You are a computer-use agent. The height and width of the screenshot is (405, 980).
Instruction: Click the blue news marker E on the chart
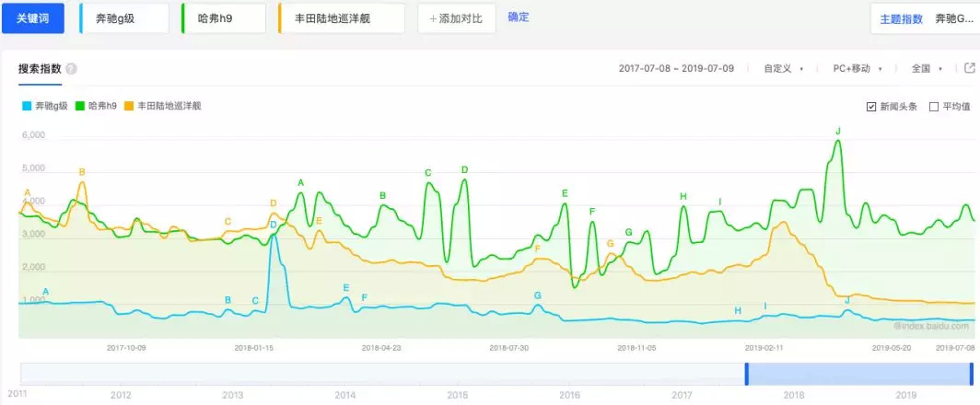[346, 288]
